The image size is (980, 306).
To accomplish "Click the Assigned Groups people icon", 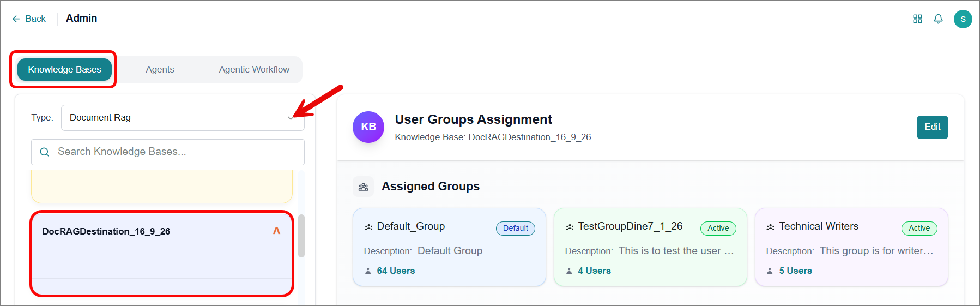I will point(363,187).
